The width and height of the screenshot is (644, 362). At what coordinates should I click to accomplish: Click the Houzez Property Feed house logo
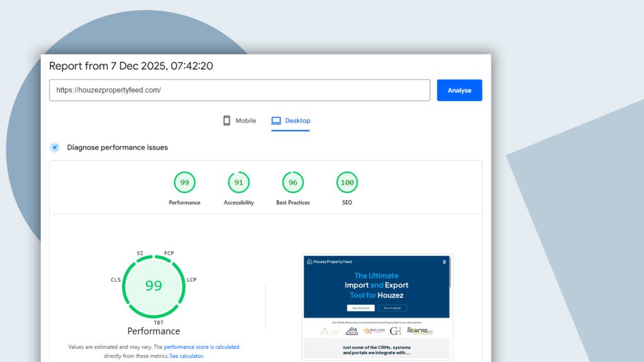pos(309,261)
